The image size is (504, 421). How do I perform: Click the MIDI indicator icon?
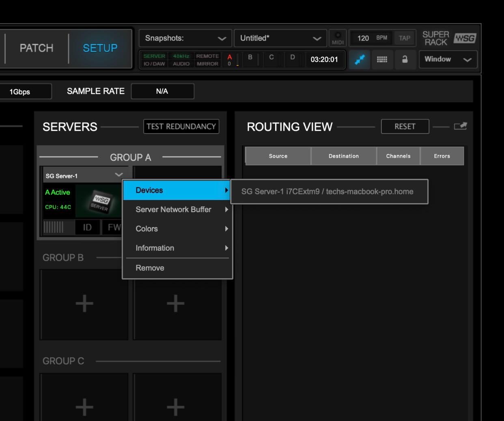pyautogui.click(x=338, y=38)
